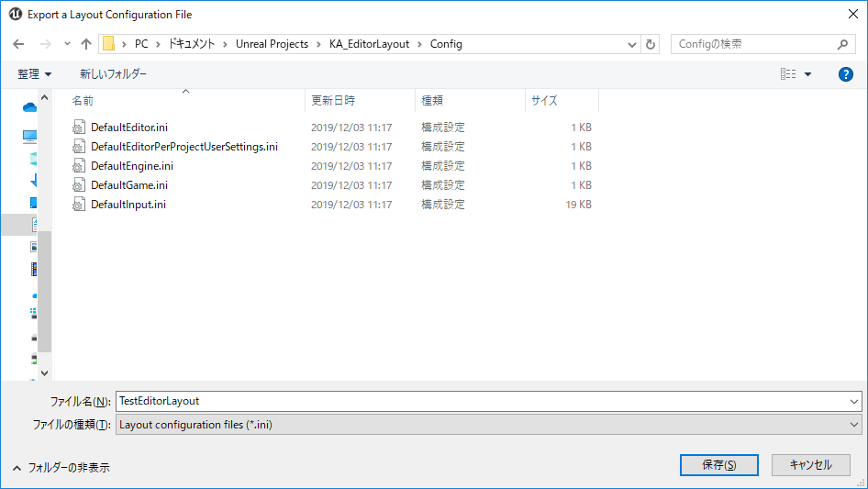Click the PC monitor icon in the sidebar
This screenshot has width=868, height=489.
(30, 136)
